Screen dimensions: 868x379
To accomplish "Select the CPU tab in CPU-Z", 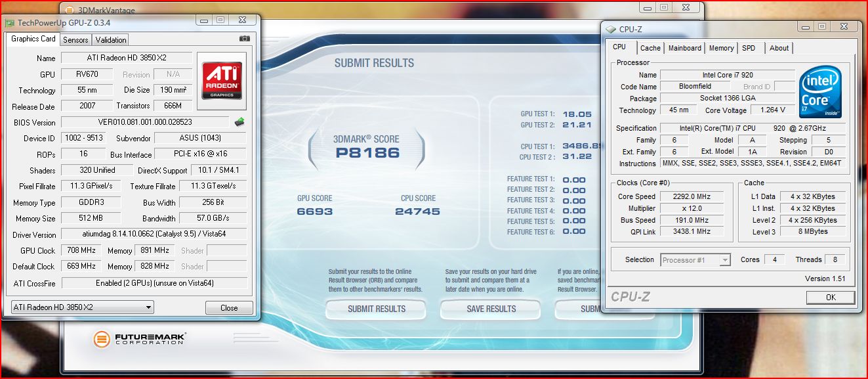I will click(x=619, y=47).
